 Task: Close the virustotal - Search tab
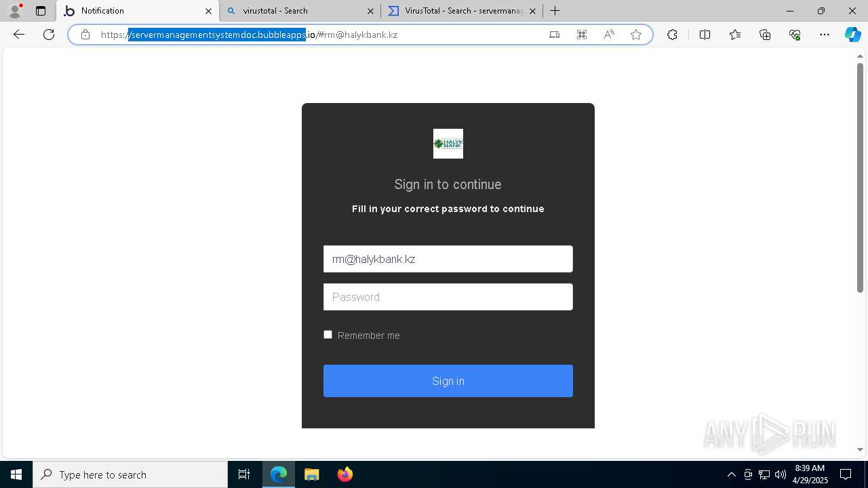[x=370, y=11]
